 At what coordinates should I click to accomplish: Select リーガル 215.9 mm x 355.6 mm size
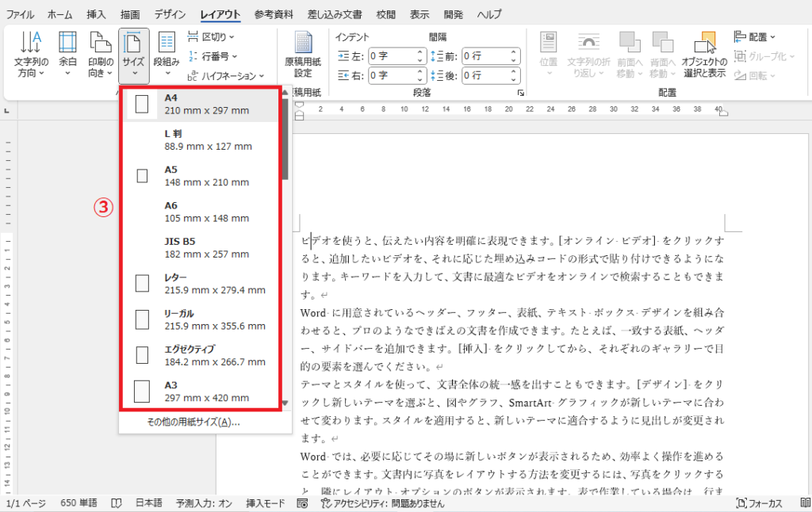pyautogui.click(x=202, y=319)
